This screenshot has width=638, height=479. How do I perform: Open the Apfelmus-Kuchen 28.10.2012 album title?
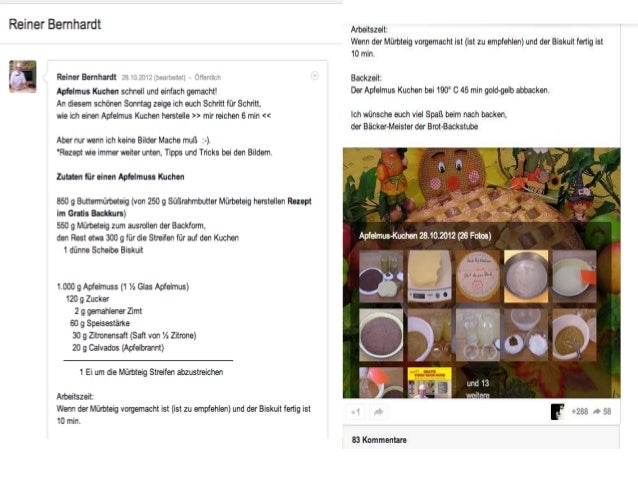(x=425, y=236)
